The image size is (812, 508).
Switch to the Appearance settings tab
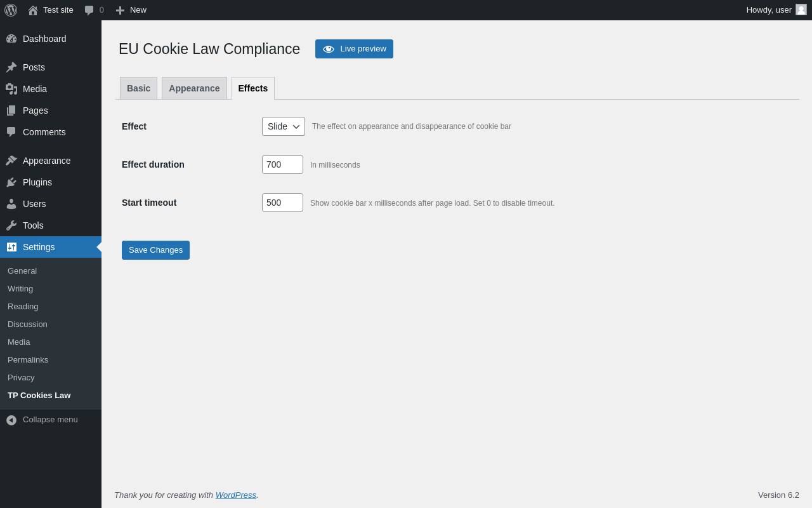pos(194,88)
